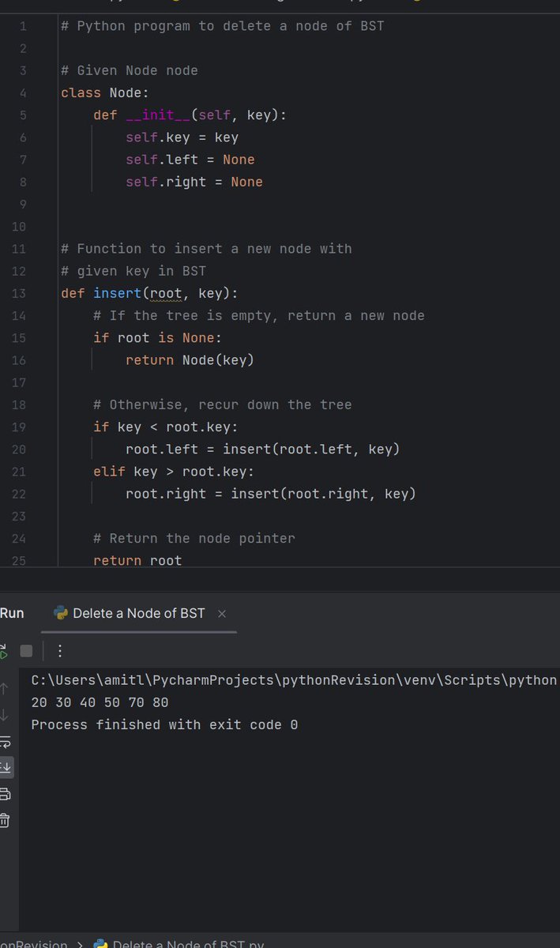The image size is (560, 948).
Task: Click gutter line number 13
Action: point(19,293)
